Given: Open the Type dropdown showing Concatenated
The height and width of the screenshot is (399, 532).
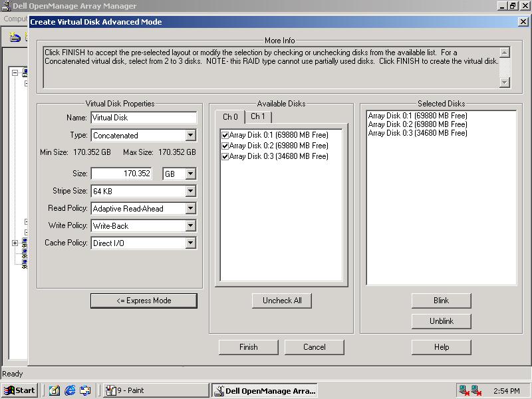Looking at the screenshot, I should click(191, 136).
